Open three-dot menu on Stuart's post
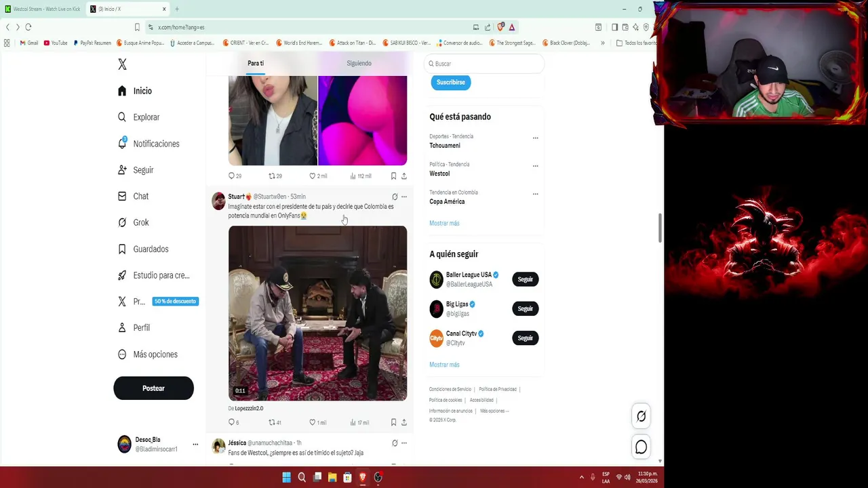 pos(404,197)
